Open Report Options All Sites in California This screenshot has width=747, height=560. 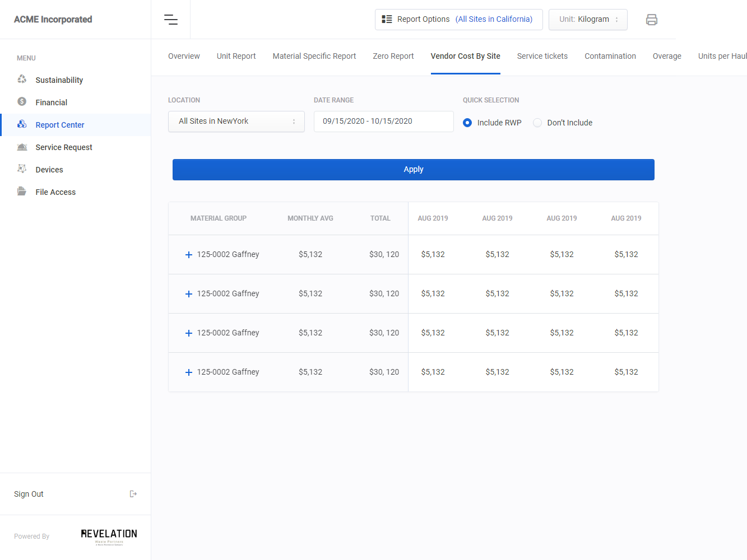(459, 20)
